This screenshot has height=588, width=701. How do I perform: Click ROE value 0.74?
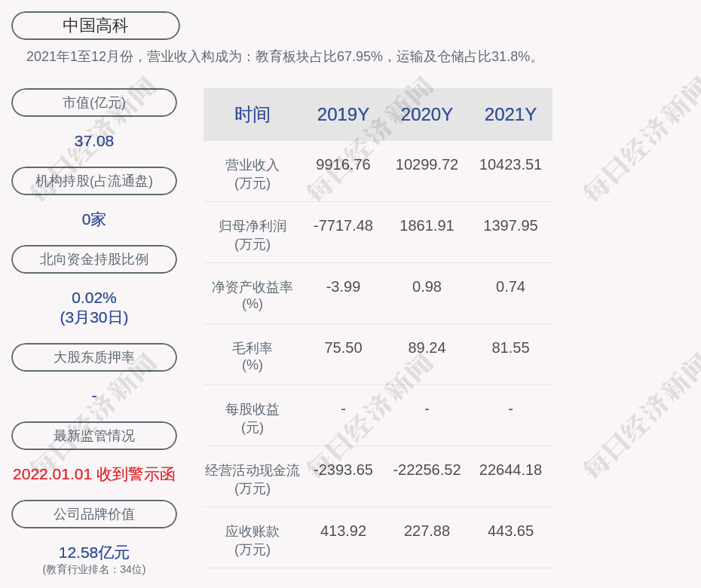tap(510, 286)
